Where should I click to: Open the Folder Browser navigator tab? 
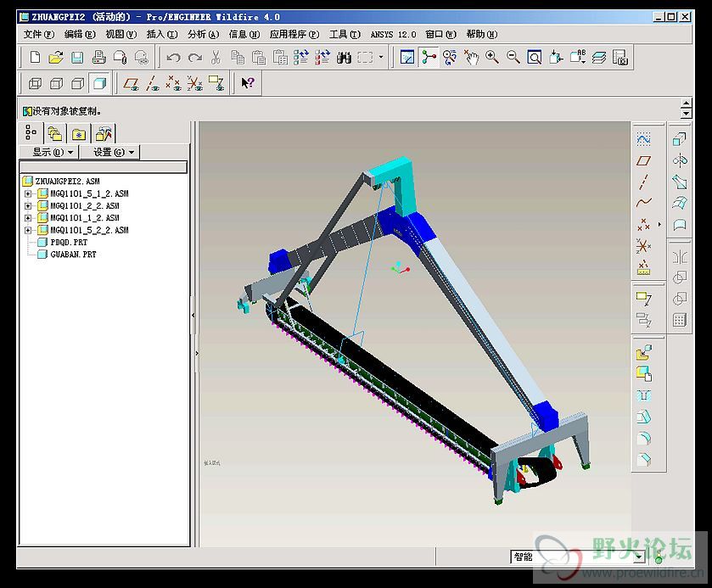coord(55,134)
